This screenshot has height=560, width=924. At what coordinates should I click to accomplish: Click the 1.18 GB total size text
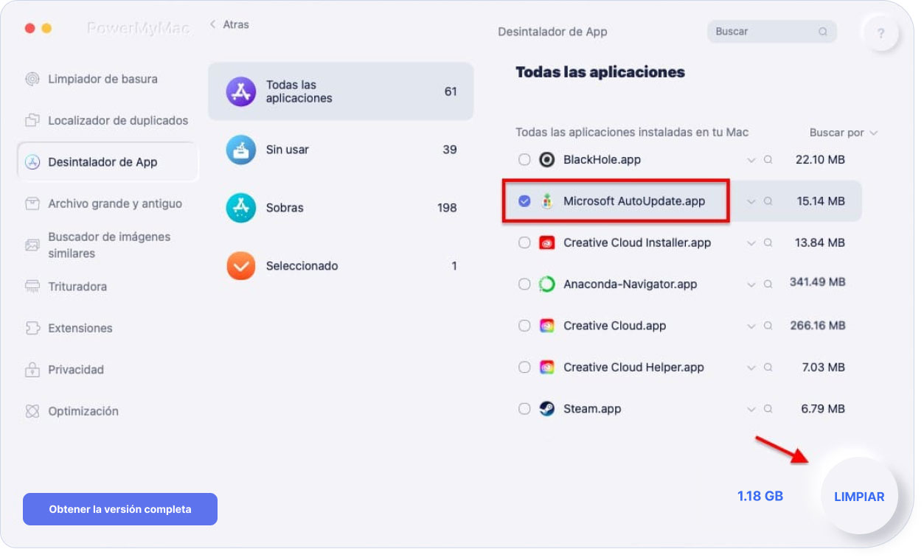coord(760,496)
